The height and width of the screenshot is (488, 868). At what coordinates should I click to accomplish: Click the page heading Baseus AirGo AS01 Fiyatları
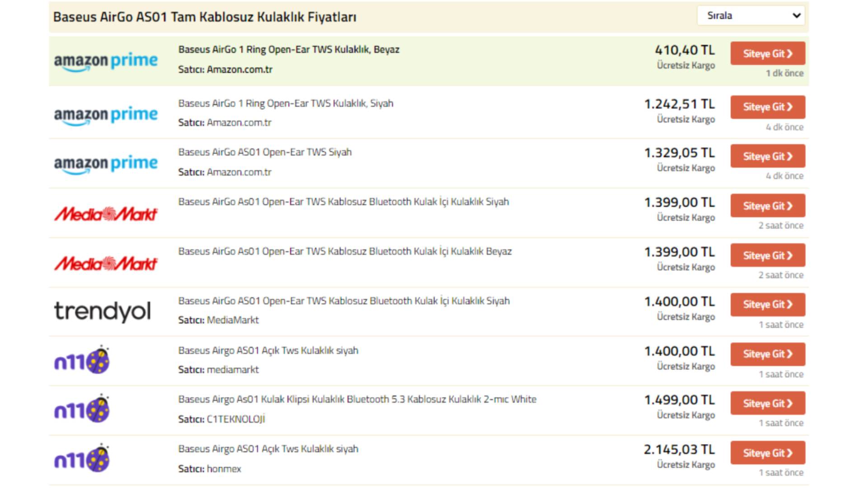(205, 17)
